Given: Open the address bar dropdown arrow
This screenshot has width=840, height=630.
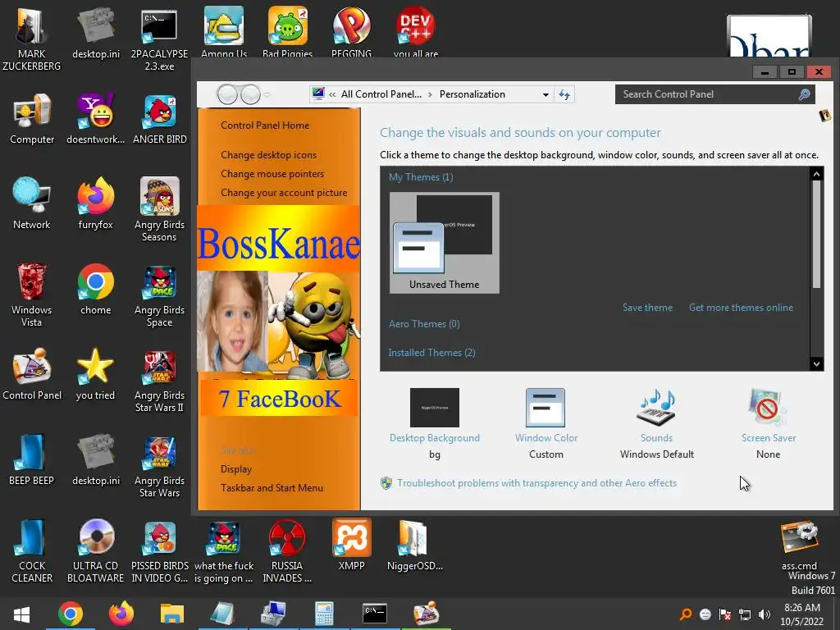Looking at the screenshot, I should click(546, 95).
